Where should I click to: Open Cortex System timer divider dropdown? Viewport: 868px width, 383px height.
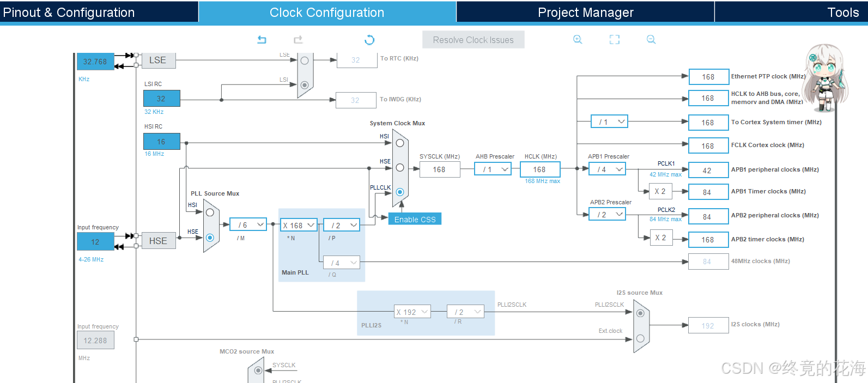610,121
